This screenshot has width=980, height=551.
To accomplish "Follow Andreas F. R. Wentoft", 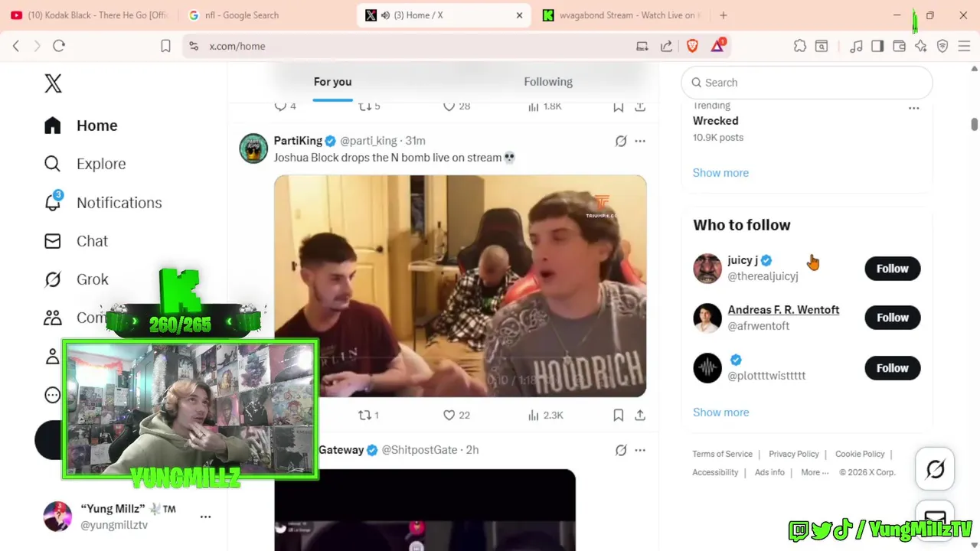I will tap(892, 318).
